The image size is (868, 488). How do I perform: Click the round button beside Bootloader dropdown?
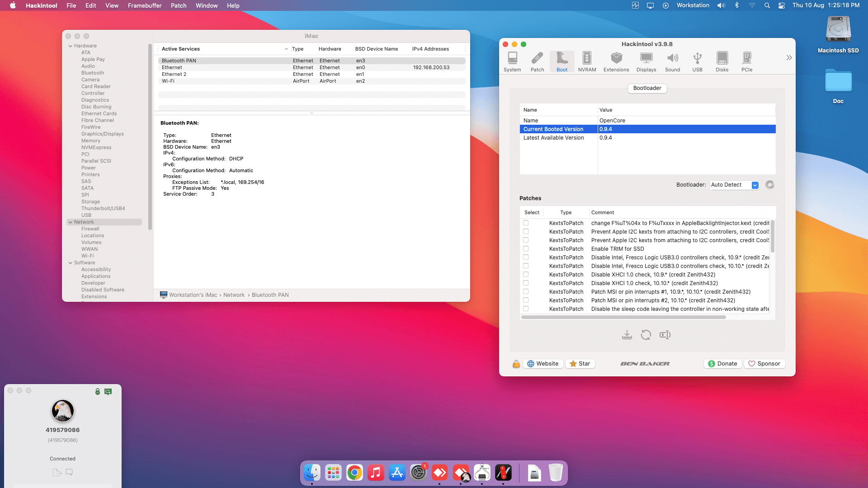pos(770,185)
